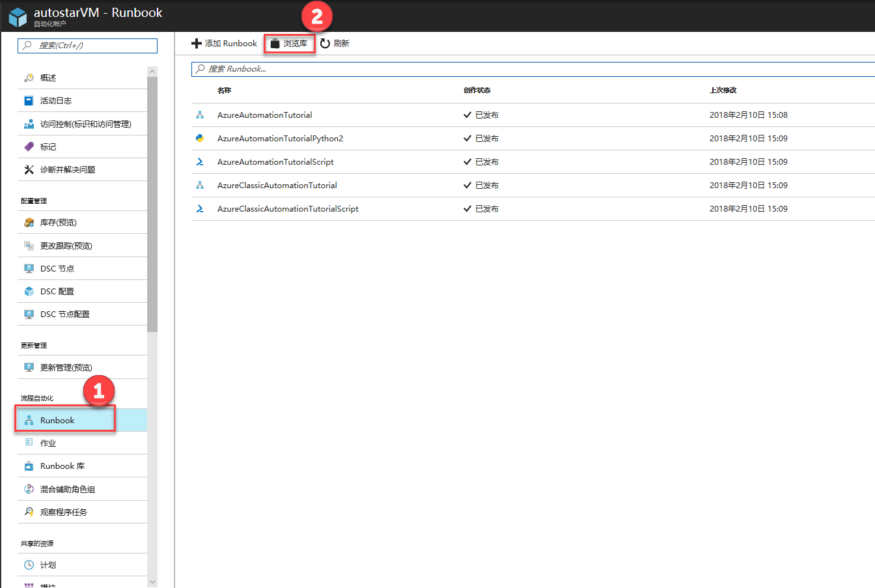
Task: Click the plus icon for 添加 Runbook
Action: [197, 44]
